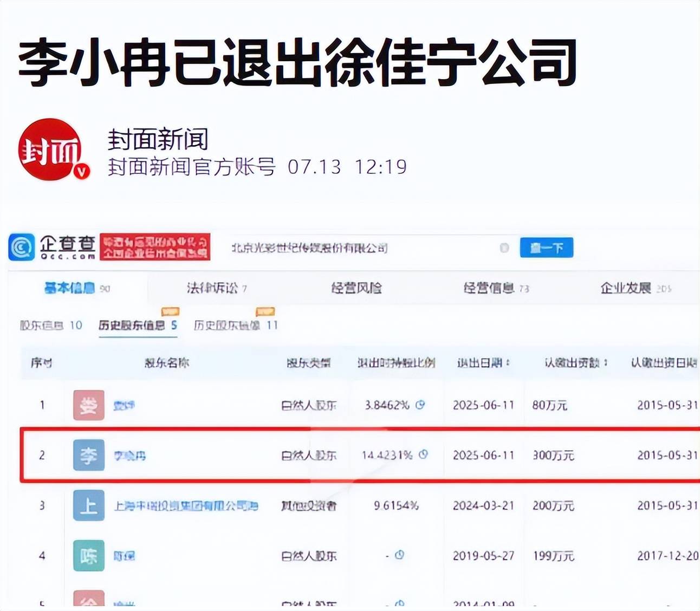
Task: Click the 上 shareholder avatar in row 3
Action: click(88, 505)
